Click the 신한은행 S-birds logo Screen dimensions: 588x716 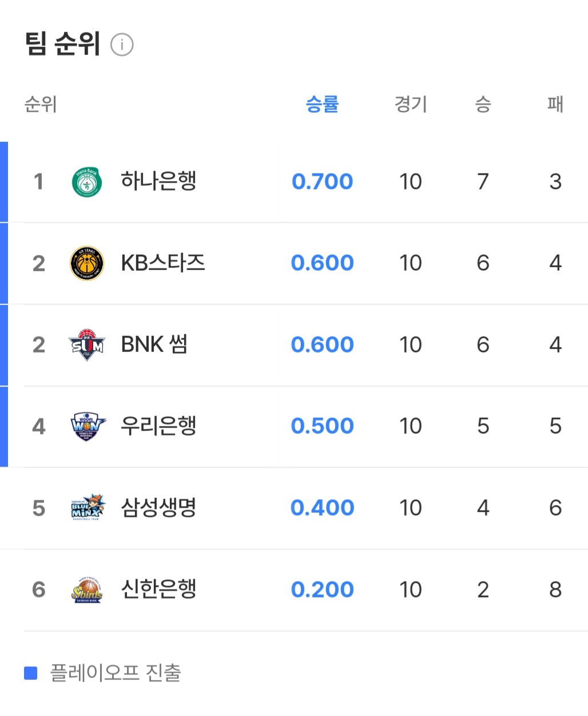pyautogui.click(x=87, y=590)
